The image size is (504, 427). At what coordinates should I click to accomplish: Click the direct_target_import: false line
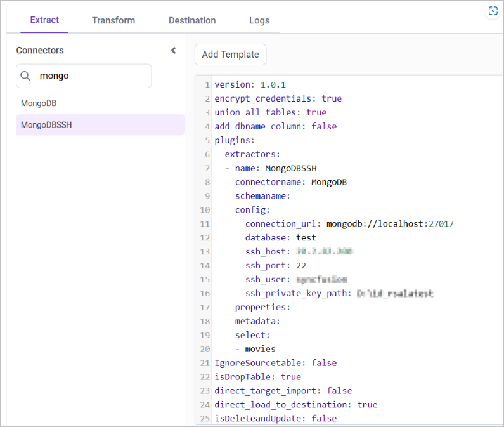(x=283, y=391)
